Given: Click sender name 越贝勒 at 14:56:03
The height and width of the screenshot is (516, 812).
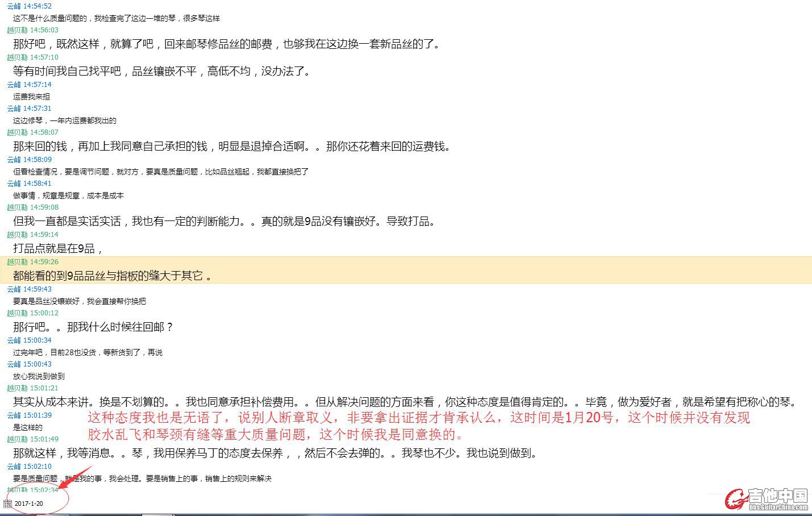Looking at the screenshot, I should 17,30.
